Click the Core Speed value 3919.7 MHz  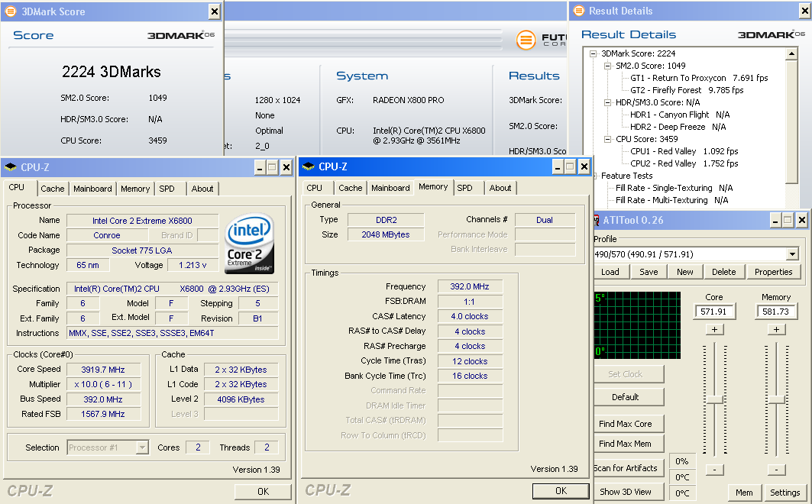click(103, 370)
